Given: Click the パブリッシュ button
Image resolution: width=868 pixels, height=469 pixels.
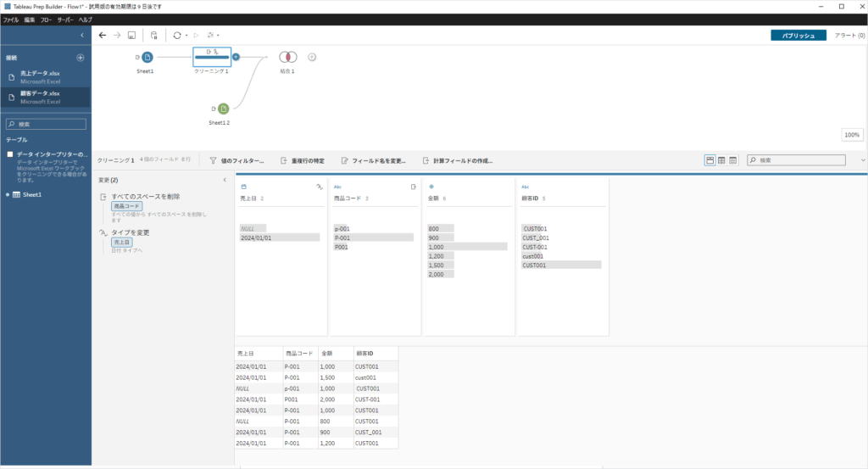Looking at the screenshot, I should 798,36.
